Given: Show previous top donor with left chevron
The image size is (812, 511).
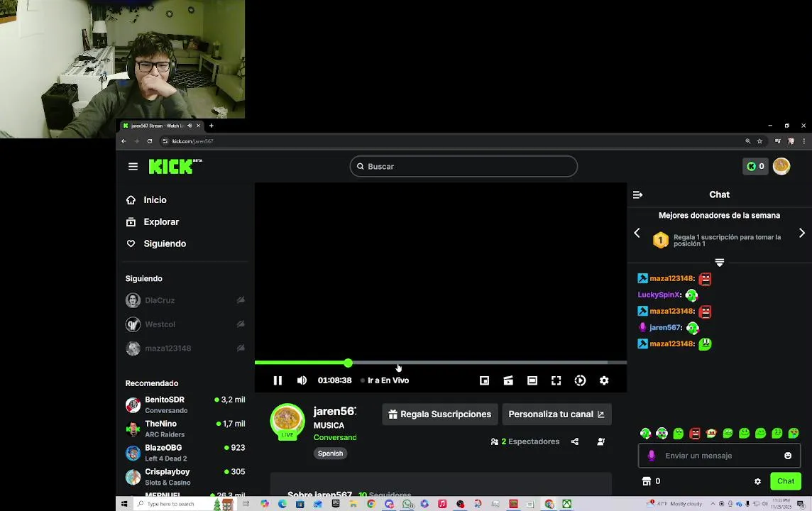Looking at the screenshot, I should click(x=637, y=233).
